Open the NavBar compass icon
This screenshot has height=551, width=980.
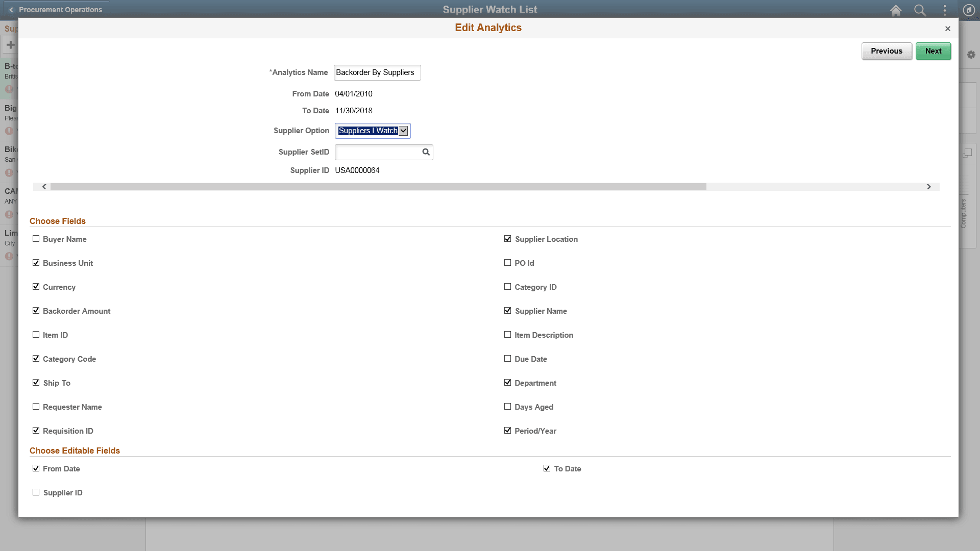[969, 10]
